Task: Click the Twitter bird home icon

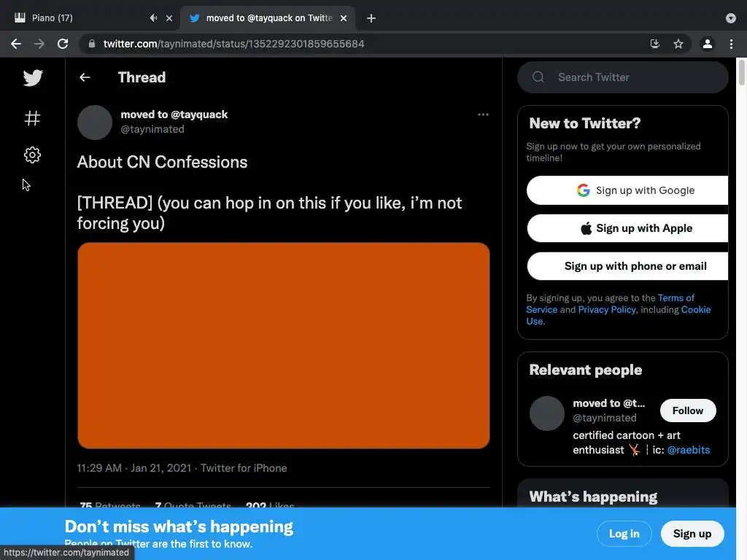Action: (33, 78)
